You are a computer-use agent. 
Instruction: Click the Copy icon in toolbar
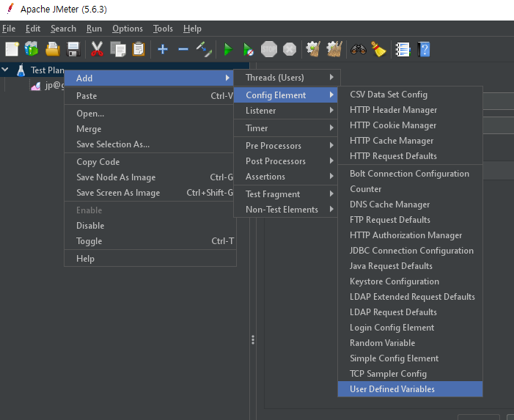118,49
